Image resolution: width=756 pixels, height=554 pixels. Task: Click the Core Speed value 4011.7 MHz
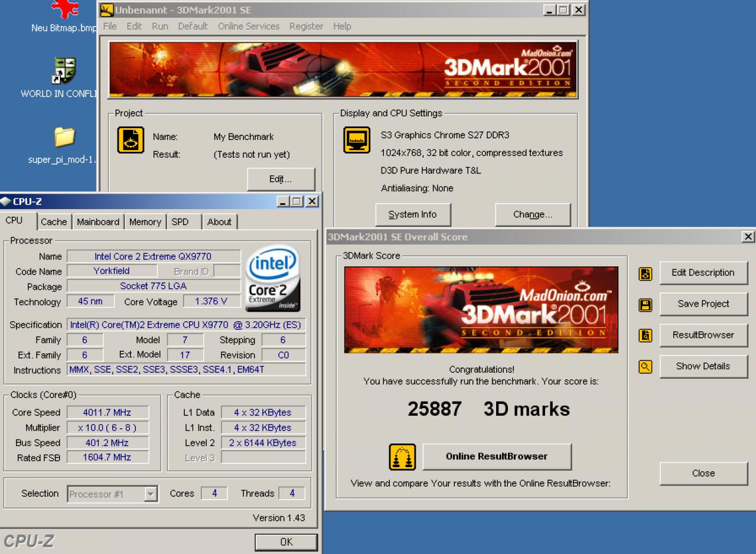click(x=107, y=412)
